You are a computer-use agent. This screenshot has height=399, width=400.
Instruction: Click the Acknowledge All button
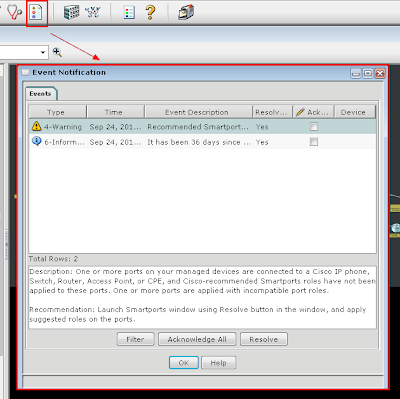click(x=197, y=339)
